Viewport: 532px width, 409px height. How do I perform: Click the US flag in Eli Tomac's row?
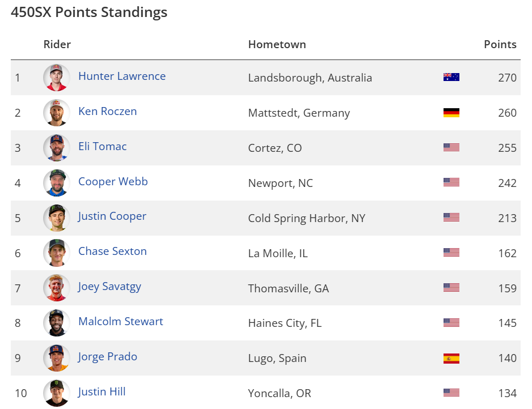pos(451,148)
